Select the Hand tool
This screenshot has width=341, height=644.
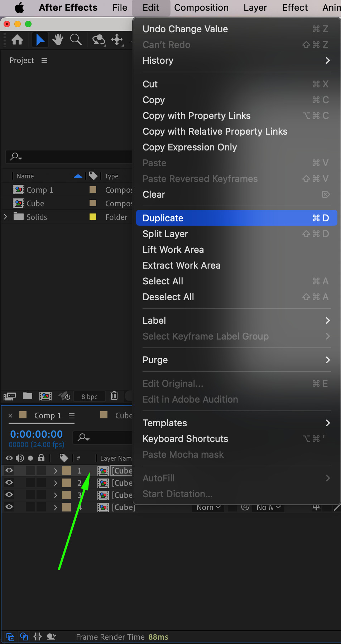[58, 39]
